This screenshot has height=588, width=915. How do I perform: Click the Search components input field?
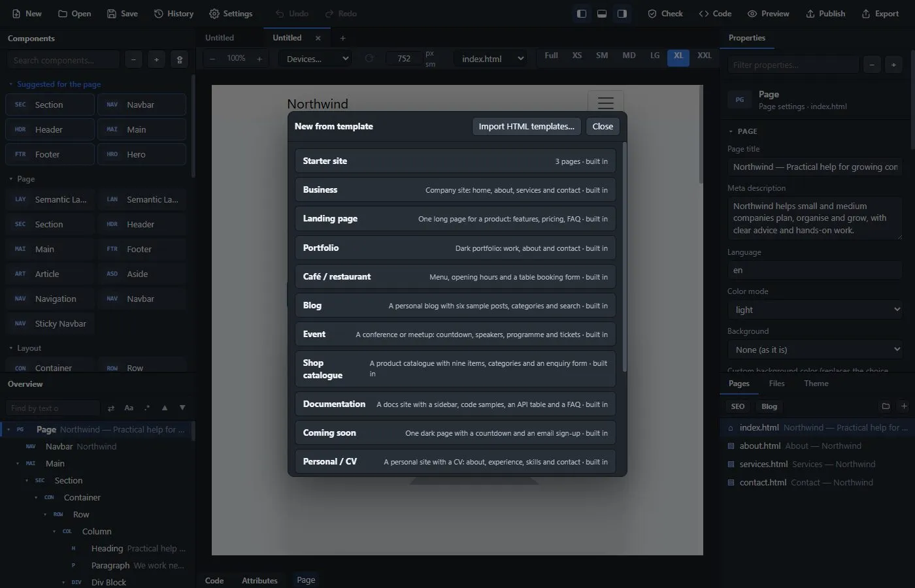pyautogui.click(x=63, y=60)
